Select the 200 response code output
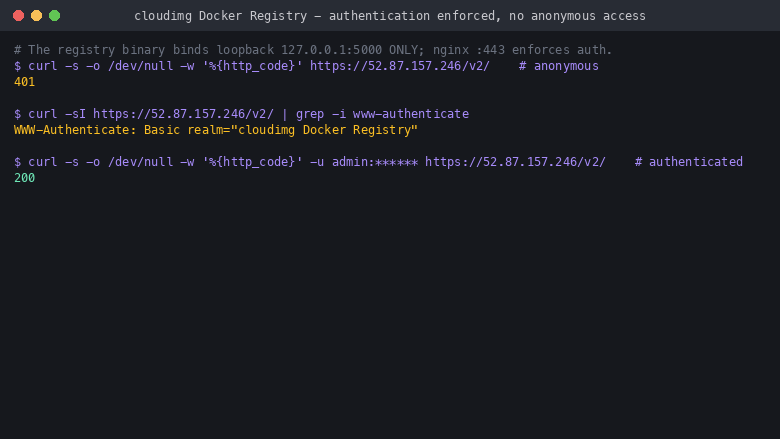This screenshot has height=439, width=780. [24, 178]
